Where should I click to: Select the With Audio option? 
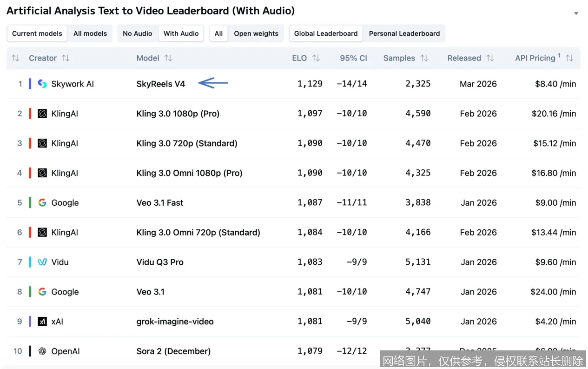(x=181, y=34)
